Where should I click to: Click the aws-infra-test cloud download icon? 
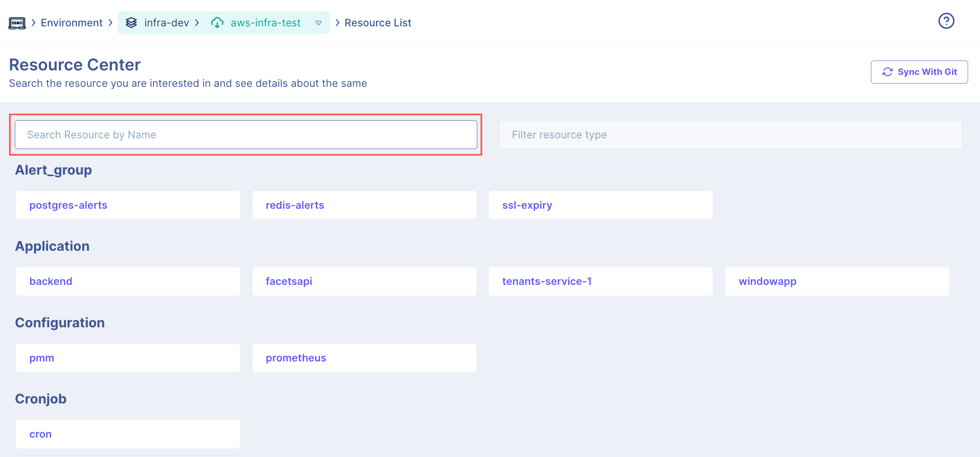point(217,23)
